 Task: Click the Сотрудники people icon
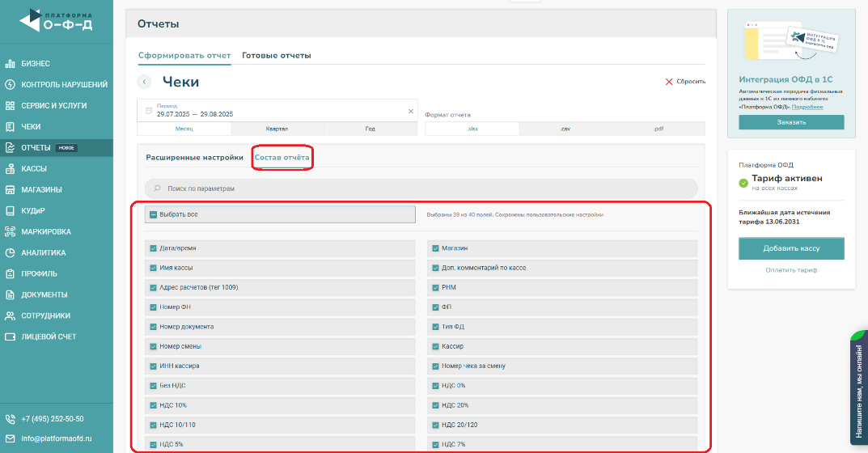11,315
